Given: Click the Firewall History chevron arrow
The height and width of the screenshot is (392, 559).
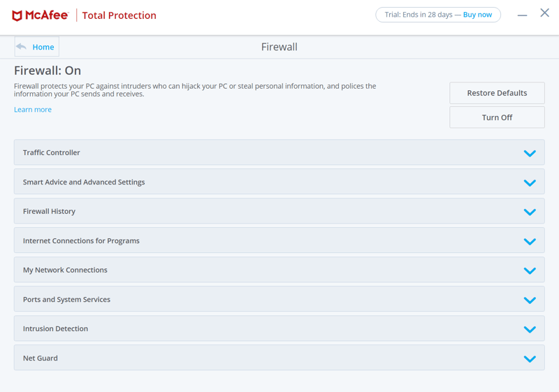Looking at the screenshot, I should coord(530,212).
